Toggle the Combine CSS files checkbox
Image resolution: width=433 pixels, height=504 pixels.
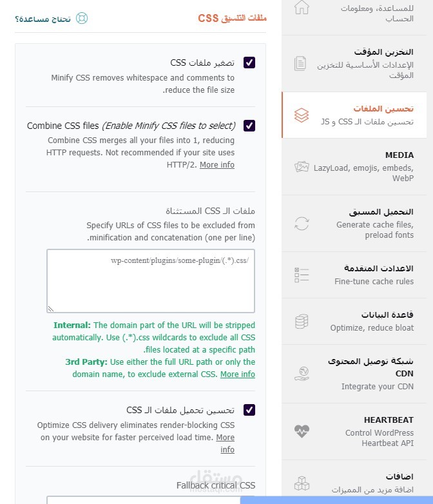coord(249,126)
